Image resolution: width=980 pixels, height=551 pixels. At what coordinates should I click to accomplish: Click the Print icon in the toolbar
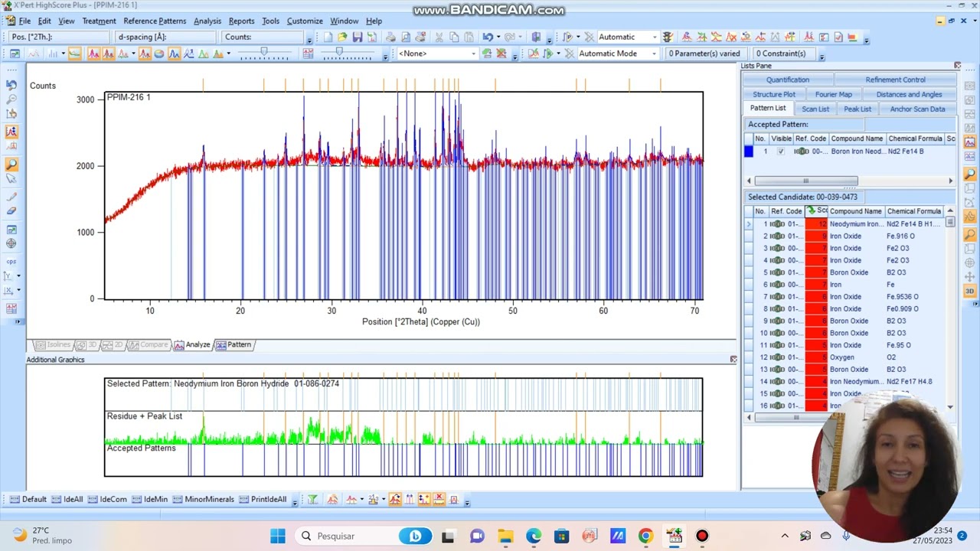tap(390, 37)
